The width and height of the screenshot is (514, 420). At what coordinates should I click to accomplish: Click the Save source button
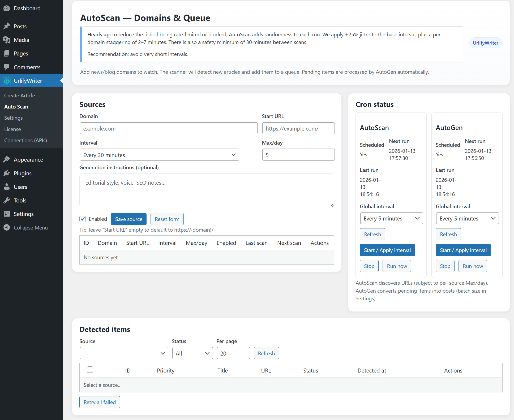(128, 219)
